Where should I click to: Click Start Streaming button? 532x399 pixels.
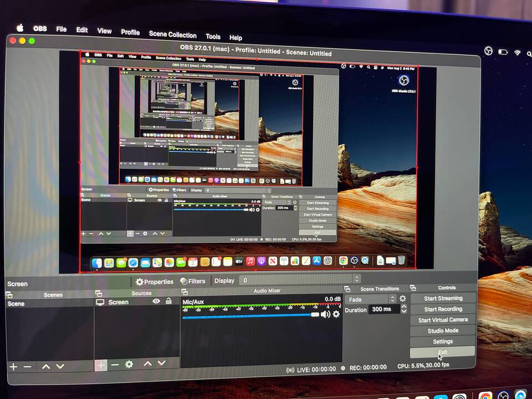pos(443,298)
